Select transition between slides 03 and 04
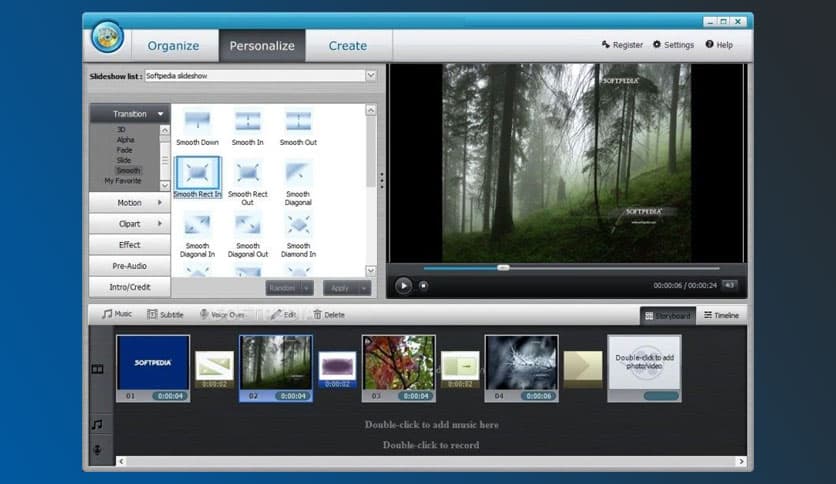This screenshot has height=484, width=836. (x=460, y=369)
